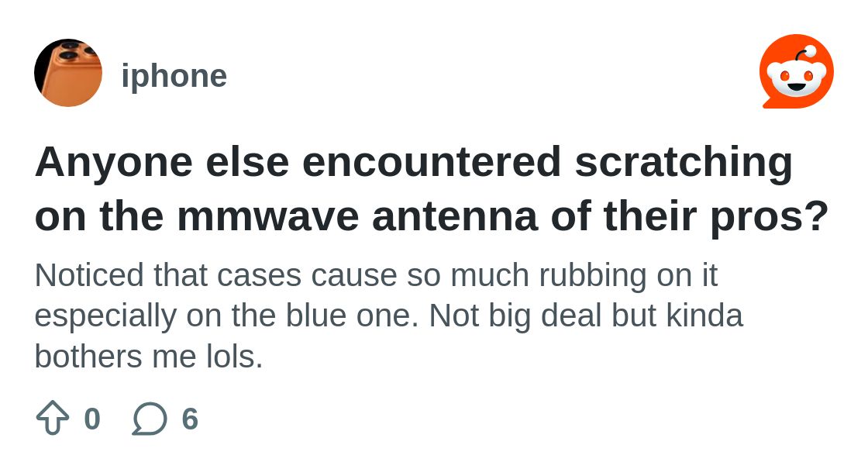Click 'Not big deal but kinda' text
868x476 pixels.
(586, 316)
